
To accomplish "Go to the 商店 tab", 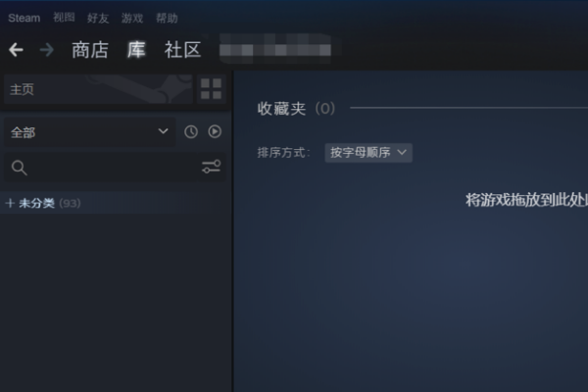I will point(90,50).
